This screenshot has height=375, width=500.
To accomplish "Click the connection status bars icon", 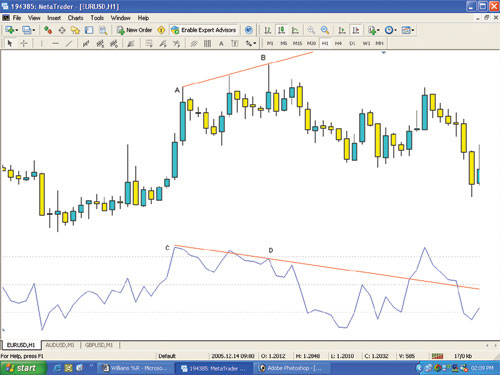I will click(437, 356).
